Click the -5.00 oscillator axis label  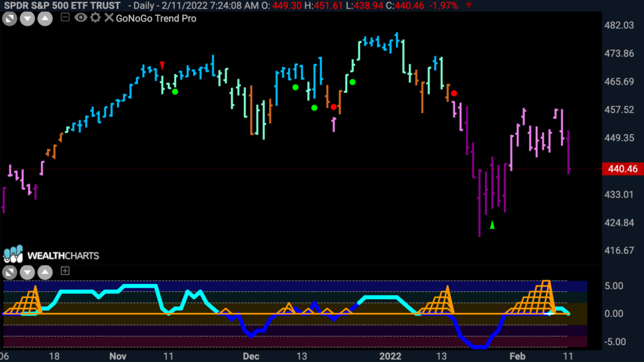614,342
